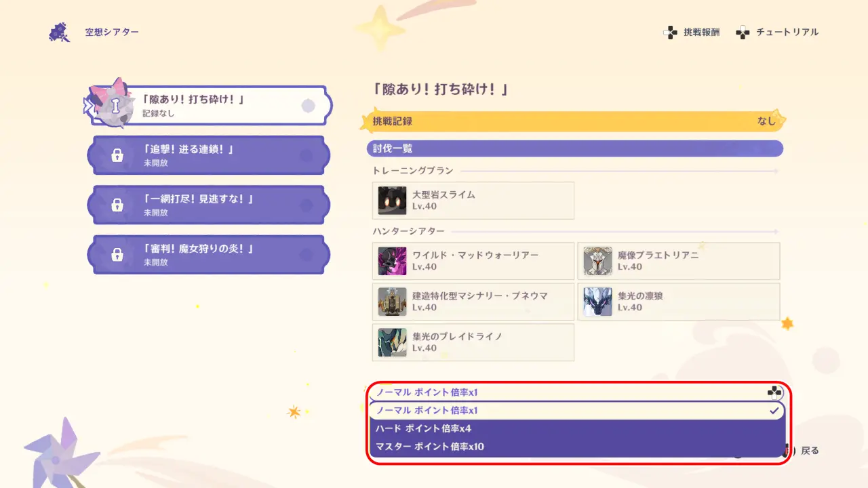The width and height of the screenshot is (868, 488).
Task: Click the medal slot on 「隙あり！打ち砕け！」
Action: [x=308, y=106]
